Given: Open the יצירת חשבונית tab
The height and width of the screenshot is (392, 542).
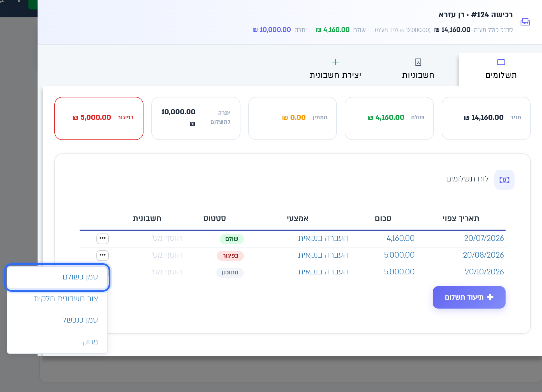Looking at the screenshot, I should pos(335,69).
